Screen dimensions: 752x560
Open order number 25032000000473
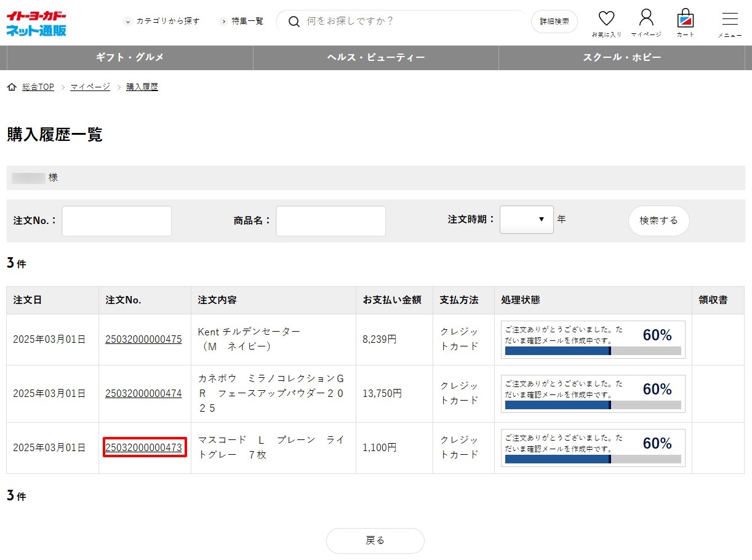(143, 447)
